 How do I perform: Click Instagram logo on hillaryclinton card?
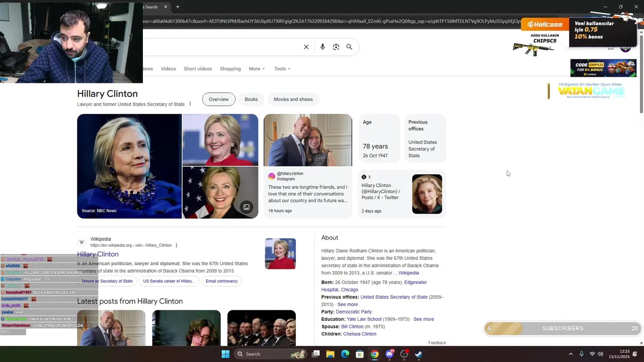pos(272,176)
